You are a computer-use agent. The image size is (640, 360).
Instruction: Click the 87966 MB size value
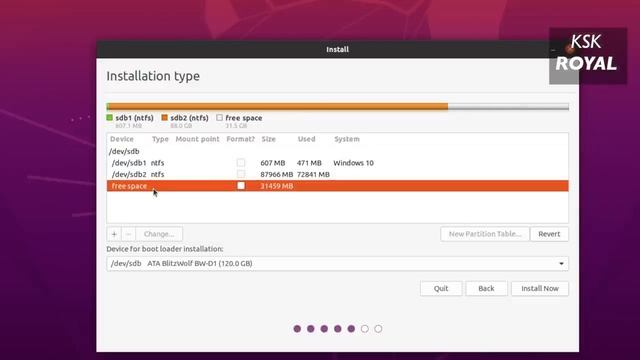pyautogui.click(x=276, y=174)
